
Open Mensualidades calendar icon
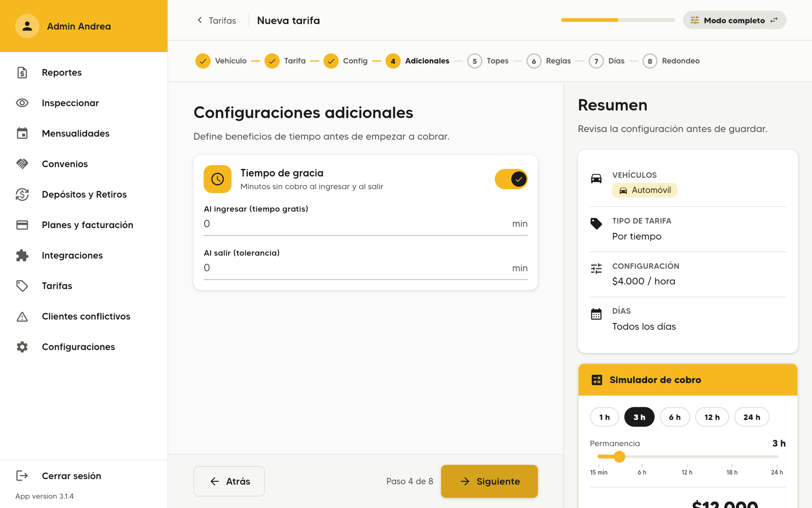coord(22,133)
